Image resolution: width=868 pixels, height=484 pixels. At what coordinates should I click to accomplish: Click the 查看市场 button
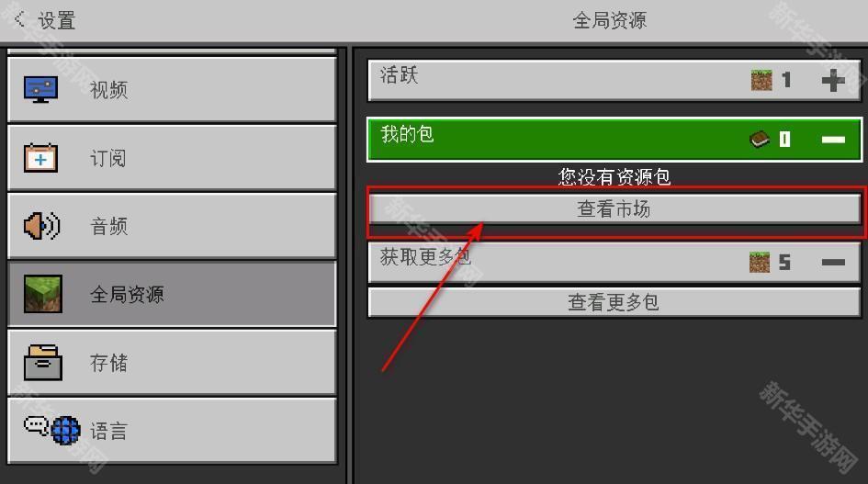click(x=614, y=209)
